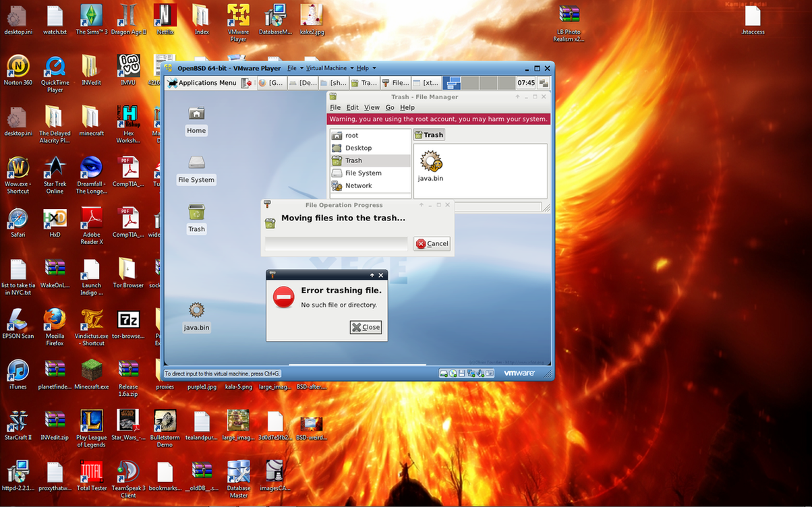Switch to the File... taskbar window
812x507 pixels.
[396, 83]
